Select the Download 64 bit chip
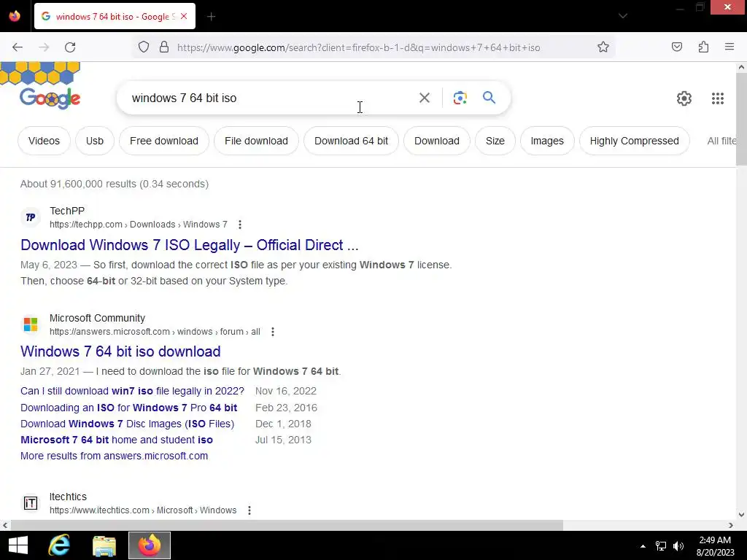The image size is (747, 560). (351, 141)
